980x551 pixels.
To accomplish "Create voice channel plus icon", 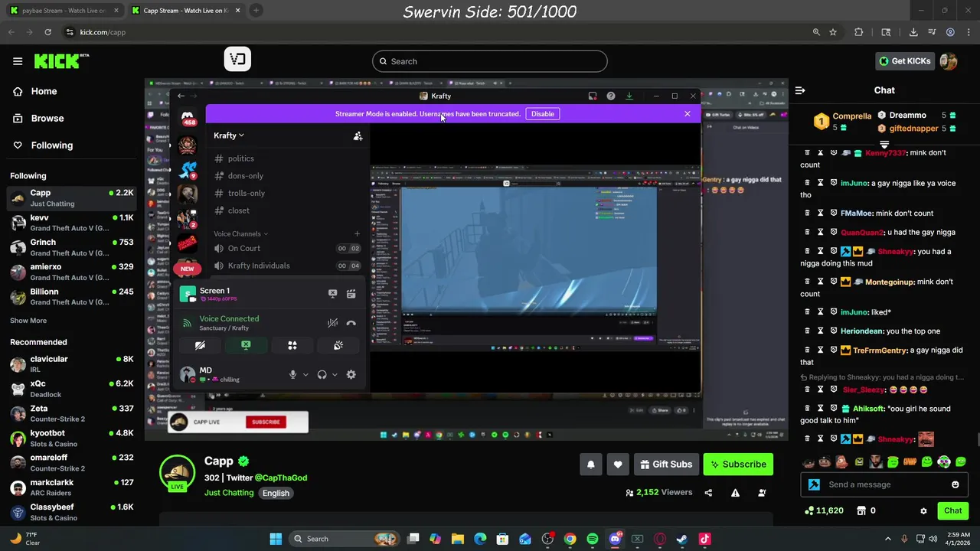I will click(357, 233).
